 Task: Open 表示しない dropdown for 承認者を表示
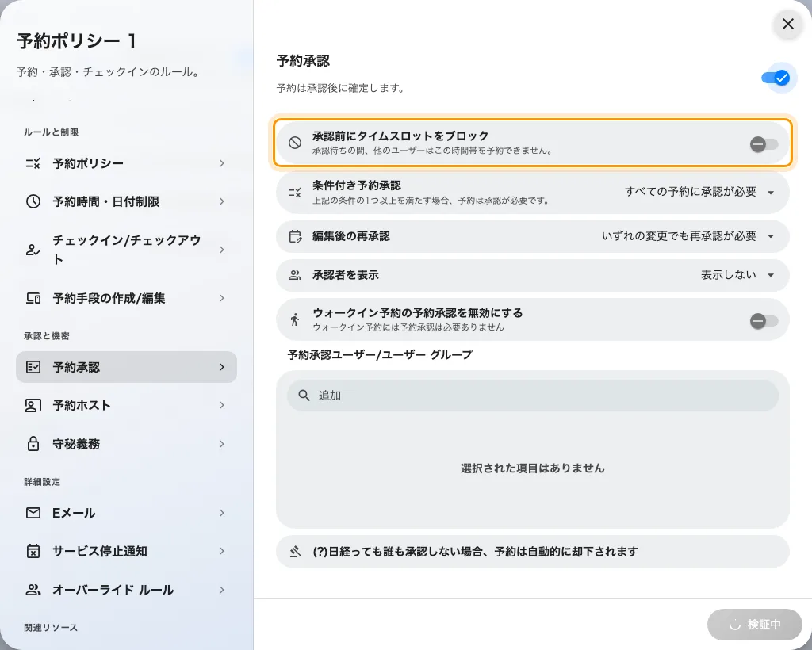coord(737,275)
